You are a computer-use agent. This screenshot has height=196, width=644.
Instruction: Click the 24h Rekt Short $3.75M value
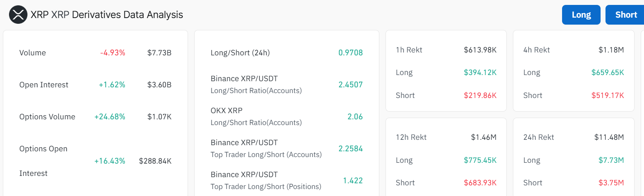click(x=611, y=182)
